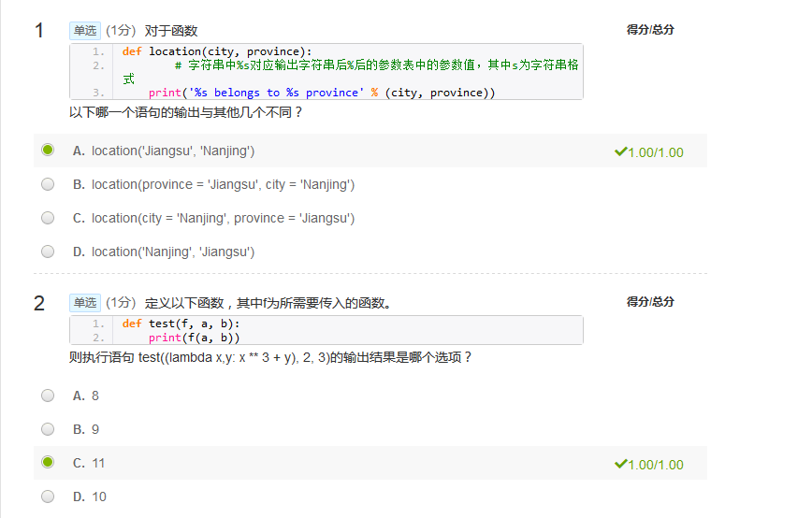This screenshot has height=518, width=812.
Task: Click the lambda test statement question text
Action: 269,357
